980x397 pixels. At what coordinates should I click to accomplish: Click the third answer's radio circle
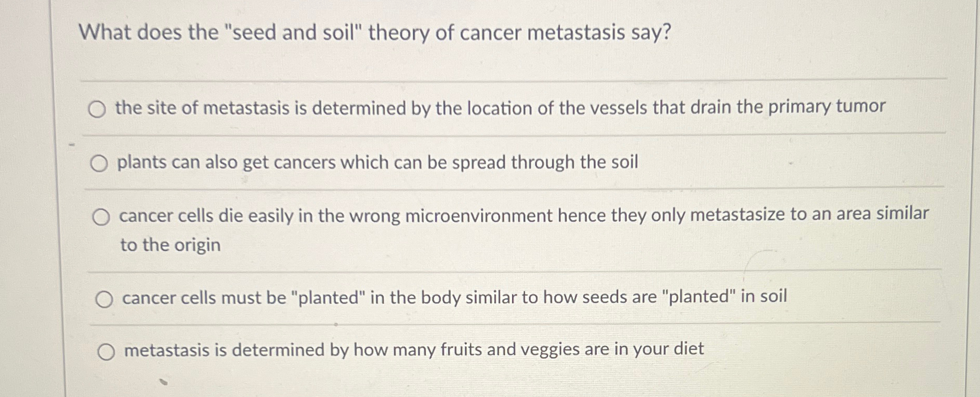point(102,216)
